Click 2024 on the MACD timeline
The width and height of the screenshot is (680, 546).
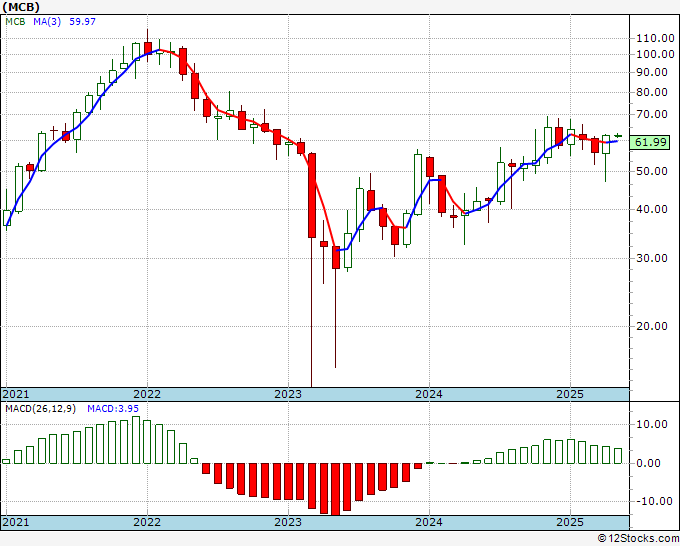point(429,522)
